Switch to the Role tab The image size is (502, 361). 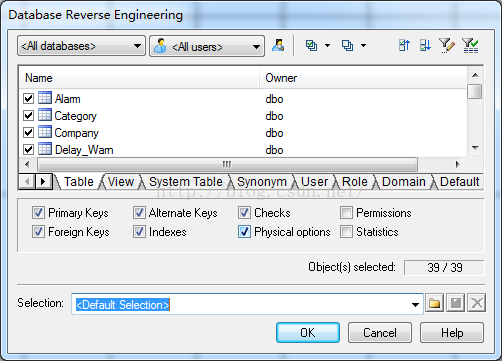tap(355, 182)
